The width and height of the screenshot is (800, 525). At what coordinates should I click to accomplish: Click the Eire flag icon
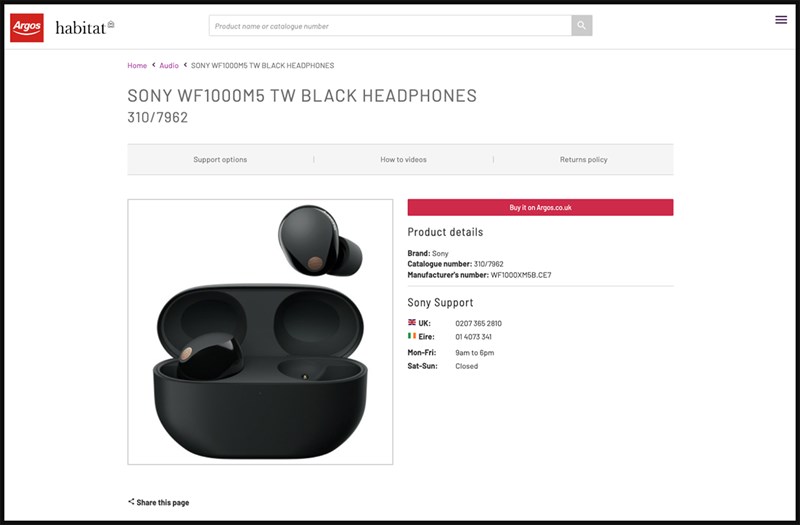pyautogui.click(x=412, y=336)
